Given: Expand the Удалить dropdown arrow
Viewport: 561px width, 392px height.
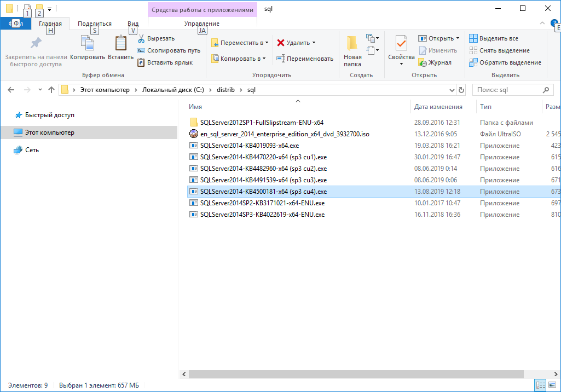Looking at the screenshot, I should (314, 43).
